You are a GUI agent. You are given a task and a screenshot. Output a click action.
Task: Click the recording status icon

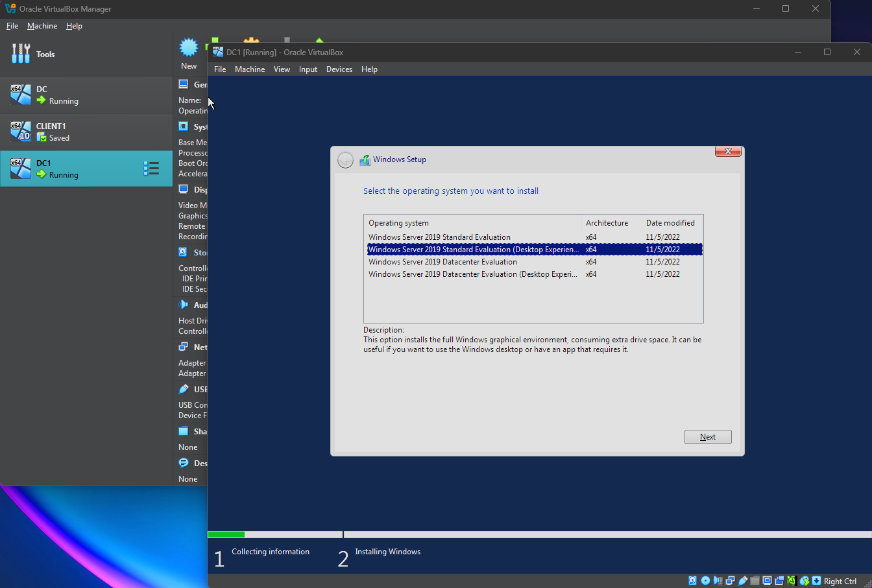click(780, 581)
